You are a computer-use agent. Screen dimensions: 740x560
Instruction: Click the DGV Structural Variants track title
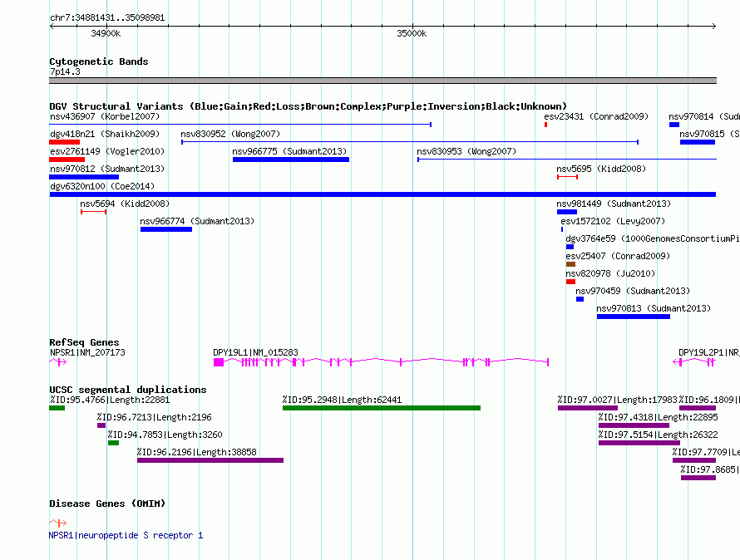point(308,106)
